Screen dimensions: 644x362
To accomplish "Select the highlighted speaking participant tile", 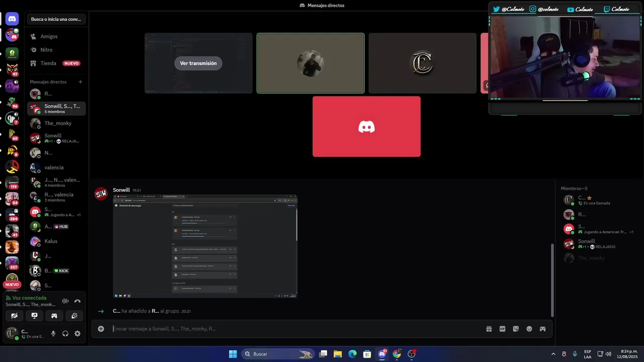I will [x=310, y=63].
